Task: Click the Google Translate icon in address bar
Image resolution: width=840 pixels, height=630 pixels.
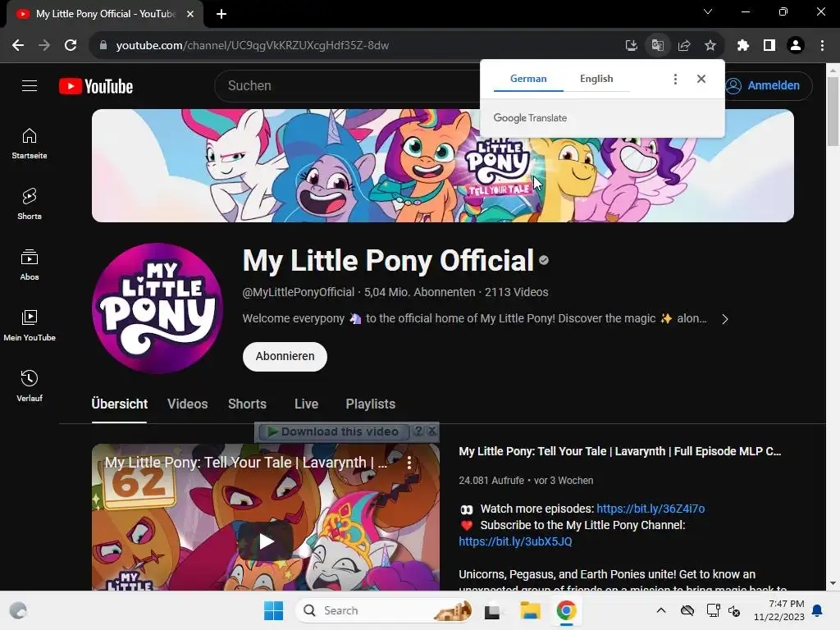Action: click(657, 46)
